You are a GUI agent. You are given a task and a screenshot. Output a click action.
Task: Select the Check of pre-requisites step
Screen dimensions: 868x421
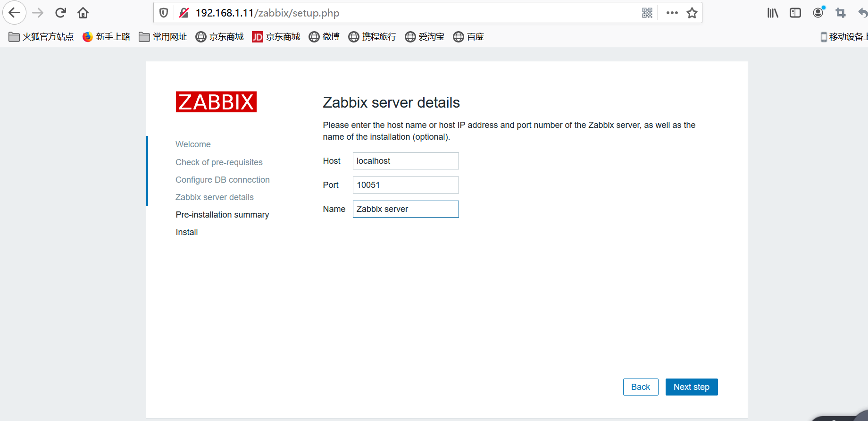click(x=219, y=162)
